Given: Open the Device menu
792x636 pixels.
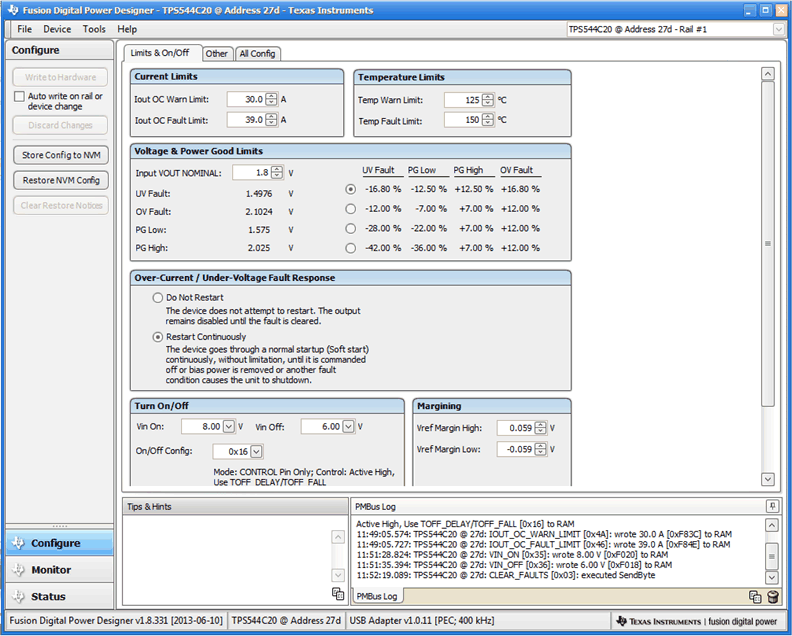Looking at the screenshot, I should pos(57,29).
